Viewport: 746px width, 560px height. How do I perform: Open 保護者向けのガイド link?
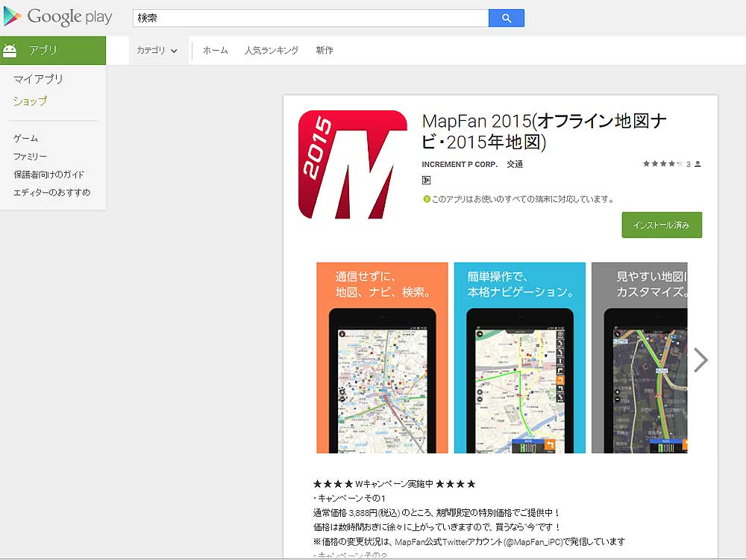(x=48, y=174)
